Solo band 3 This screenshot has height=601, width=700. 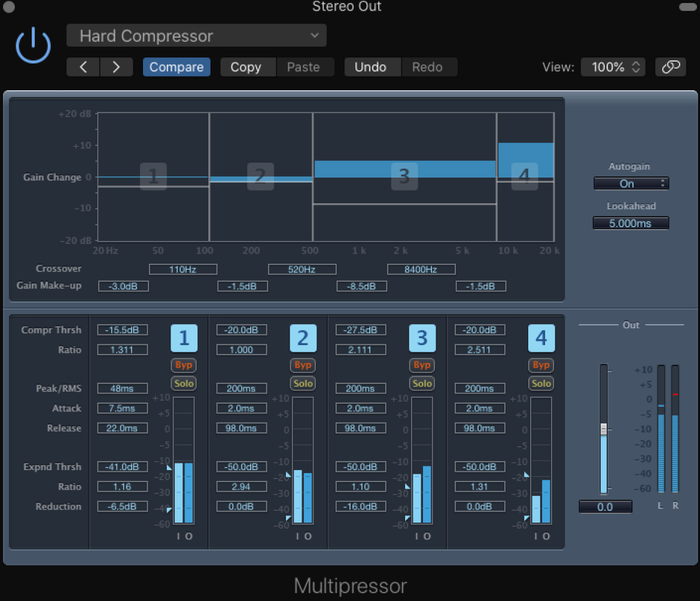422,383
